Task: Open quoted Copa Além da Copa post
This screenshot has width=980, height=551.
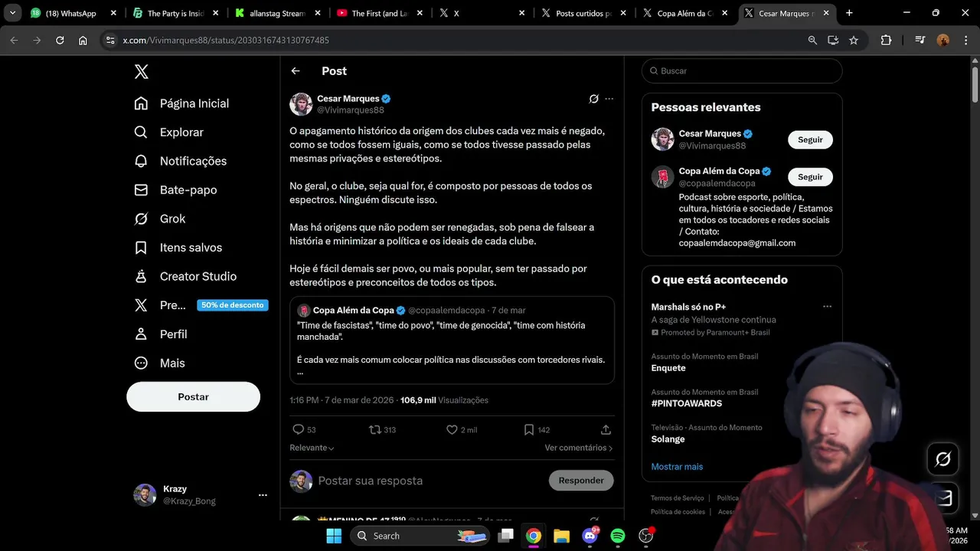Action: (x=452, y=340)
